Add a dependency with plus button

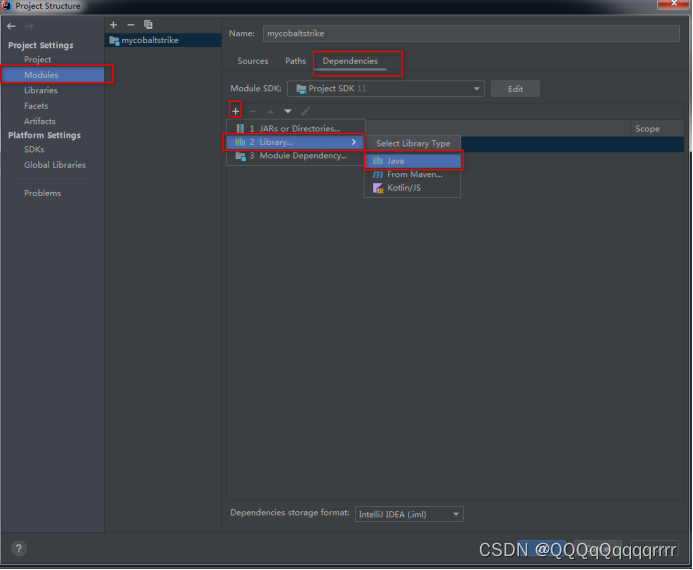(x=236, y=111)
